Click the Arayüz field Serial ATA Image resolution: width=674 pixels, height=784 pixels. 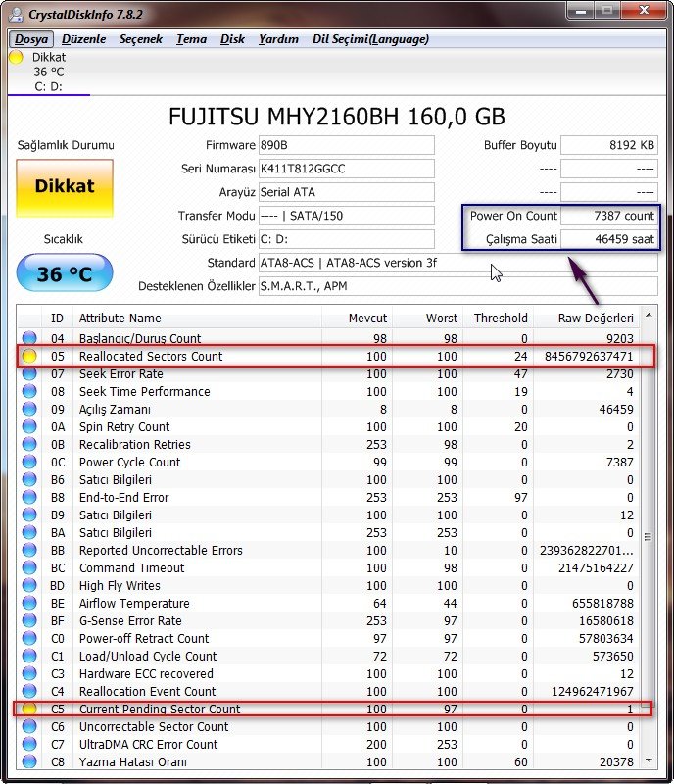pyautogui.click(x=346, y=192)
